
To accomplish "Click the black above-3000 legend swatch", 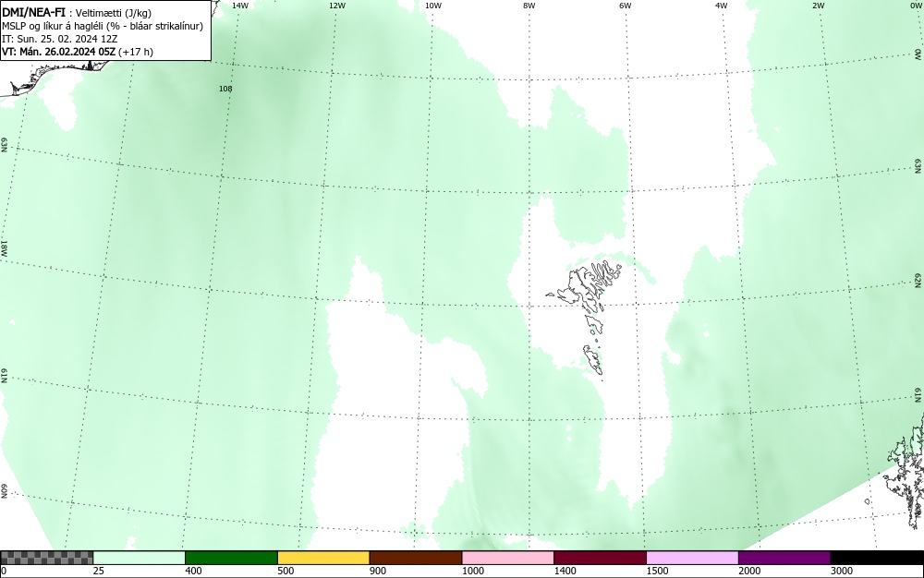I will coord(877,558).
